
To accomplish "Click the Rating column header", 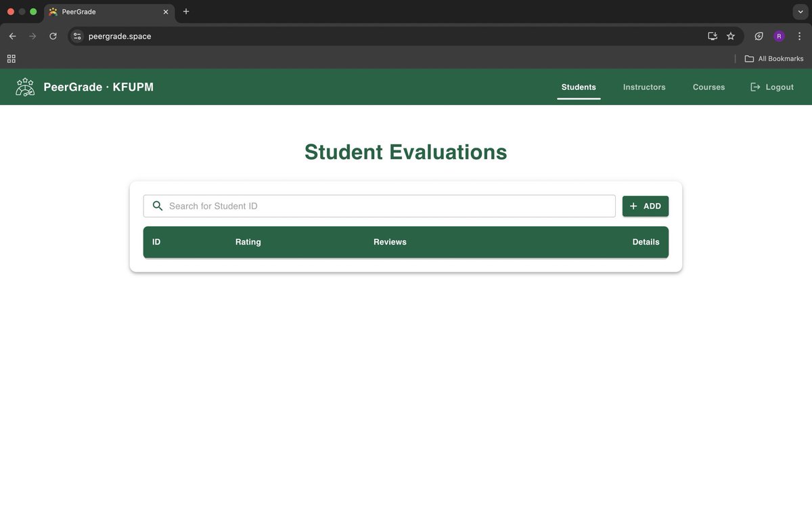I will [248, 242].
